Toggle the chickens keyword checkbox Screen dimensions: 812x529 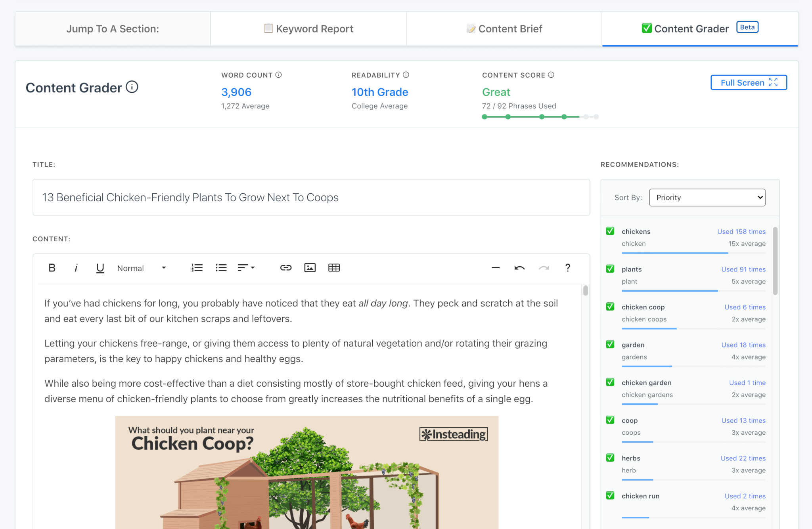(610, 231)
